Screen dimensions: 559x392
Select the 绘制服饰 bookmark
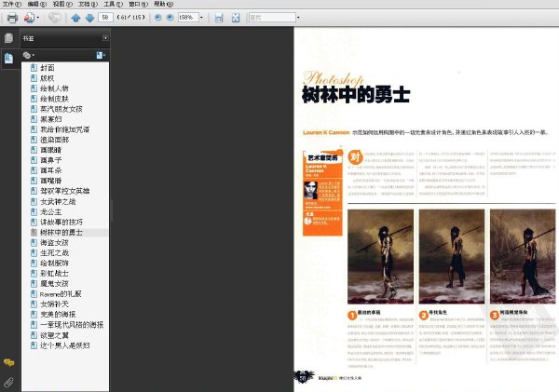click(54, 263)
